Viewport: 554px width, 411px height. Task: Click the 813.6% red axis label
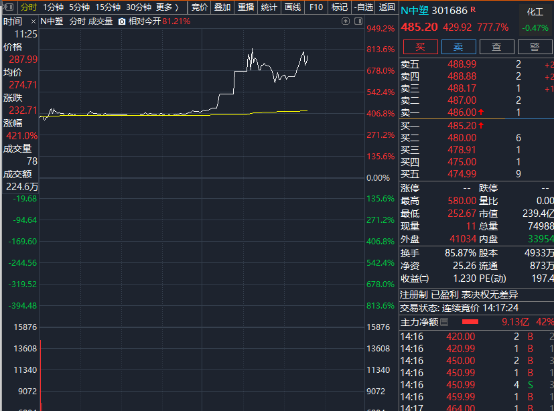click(381, 49)
